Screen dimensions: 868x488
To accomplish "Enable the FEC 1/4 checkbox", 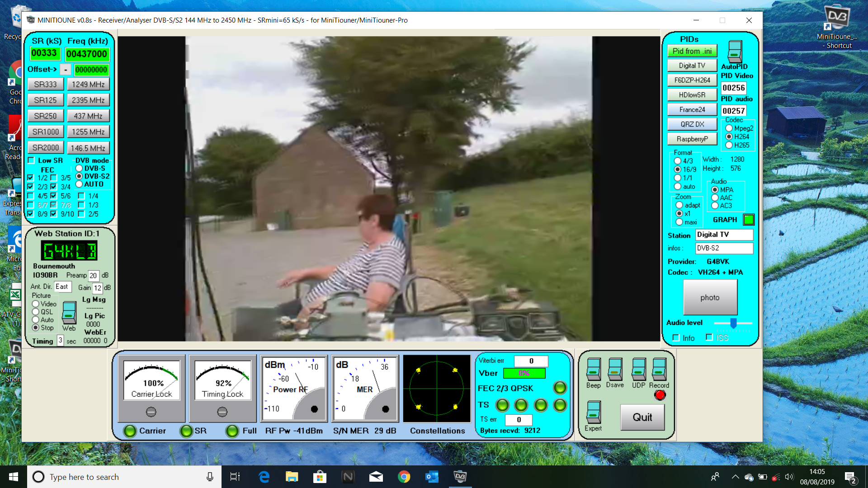I will (81, 196).
